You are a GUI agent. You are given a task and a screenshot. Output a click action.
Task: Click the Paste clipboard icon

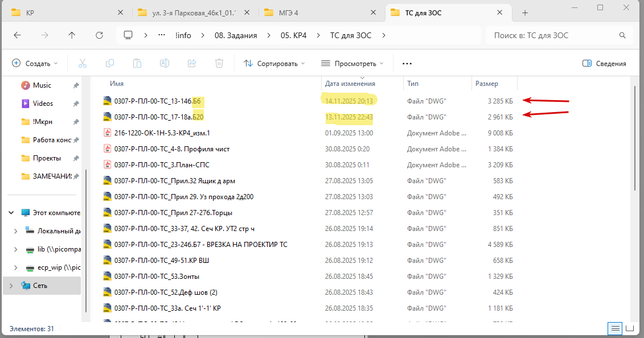pyautogui.click(x=137, y=63)
